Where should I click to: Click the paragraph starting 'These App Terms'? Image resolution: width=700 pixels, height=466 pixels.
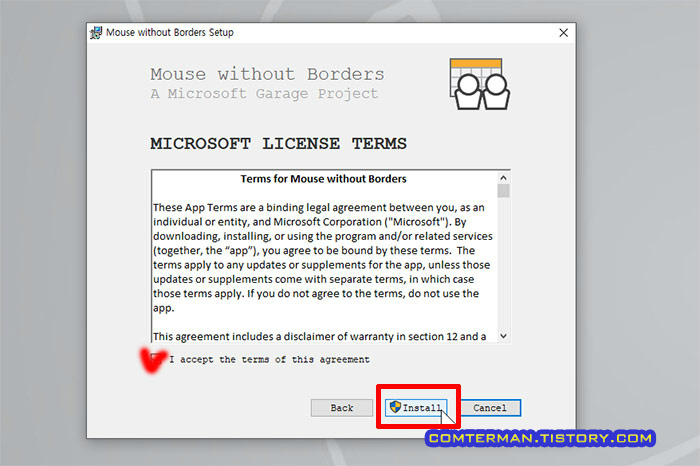click(323, 258)
